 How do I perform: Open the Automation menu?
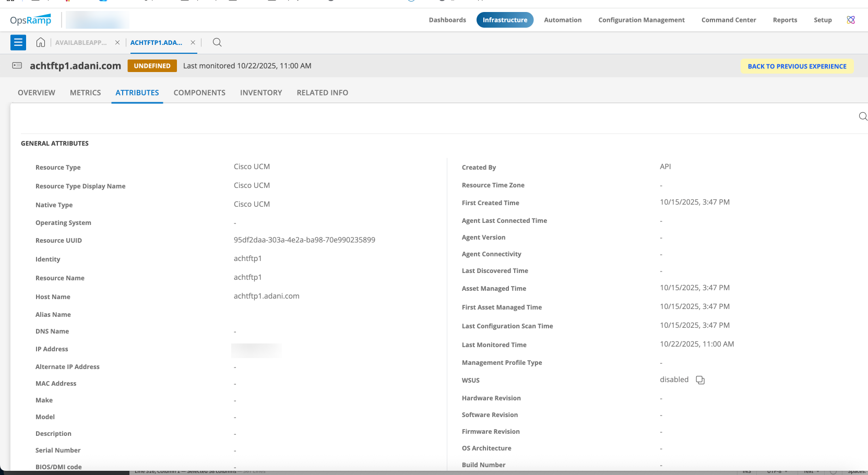coord(563,20)
